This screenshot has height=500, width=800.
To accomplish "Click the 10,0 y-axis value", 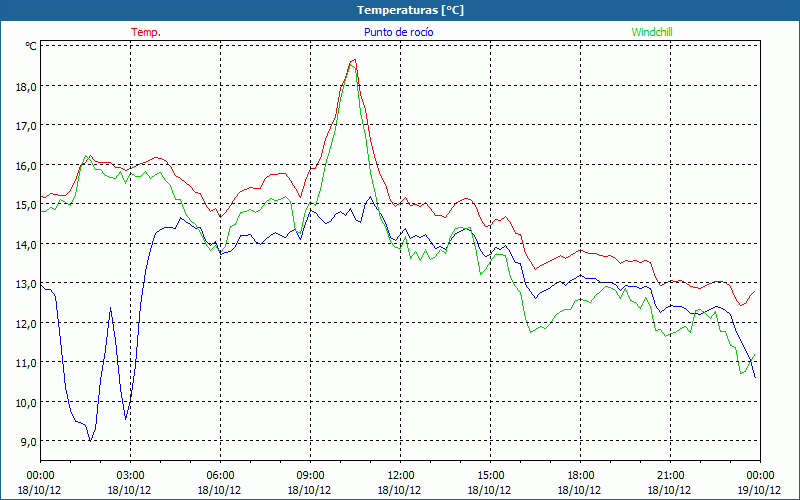I will point(27,403).
